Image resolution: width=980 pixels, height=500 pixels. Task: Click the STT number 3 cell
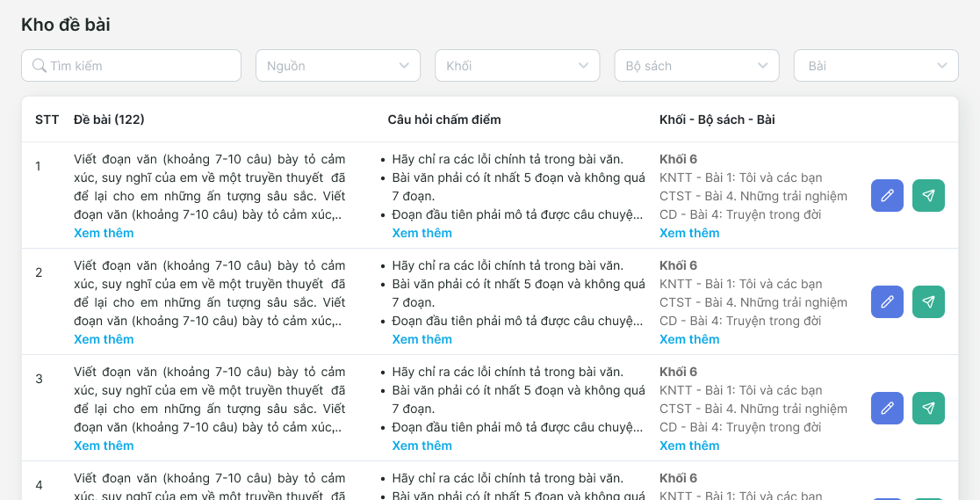pos(39,379)
